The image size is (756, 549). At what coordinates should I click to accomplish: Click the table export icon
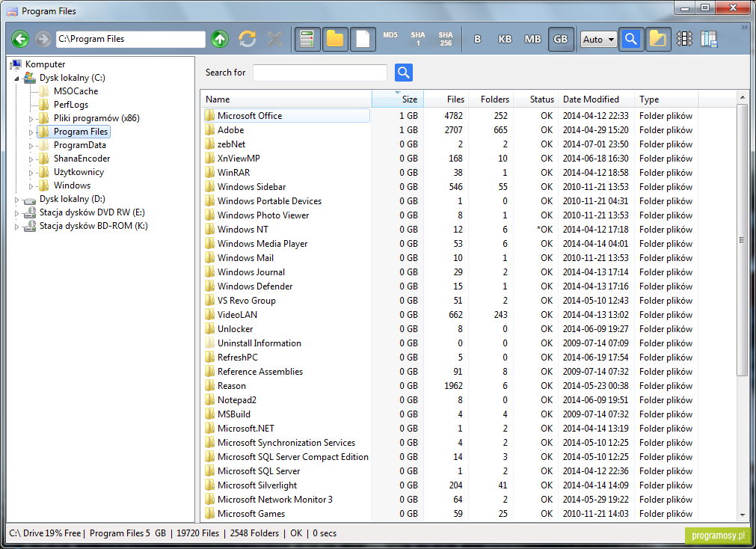coord(709,39)
